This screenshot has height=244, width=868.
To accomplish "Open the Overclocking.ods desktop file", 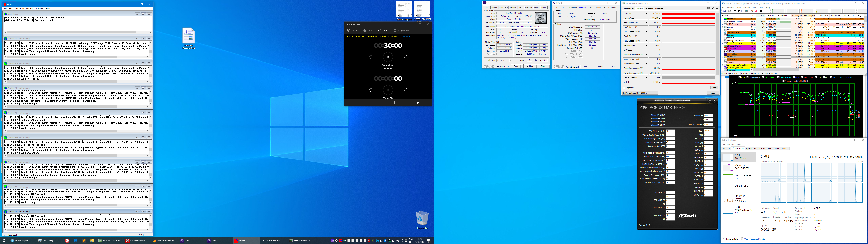I will (404, 11).
